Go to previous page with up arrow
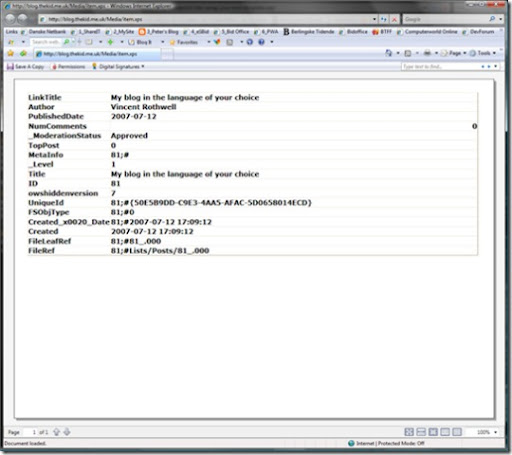This screenshot has height=455, width=512. [x=56, y=432]
